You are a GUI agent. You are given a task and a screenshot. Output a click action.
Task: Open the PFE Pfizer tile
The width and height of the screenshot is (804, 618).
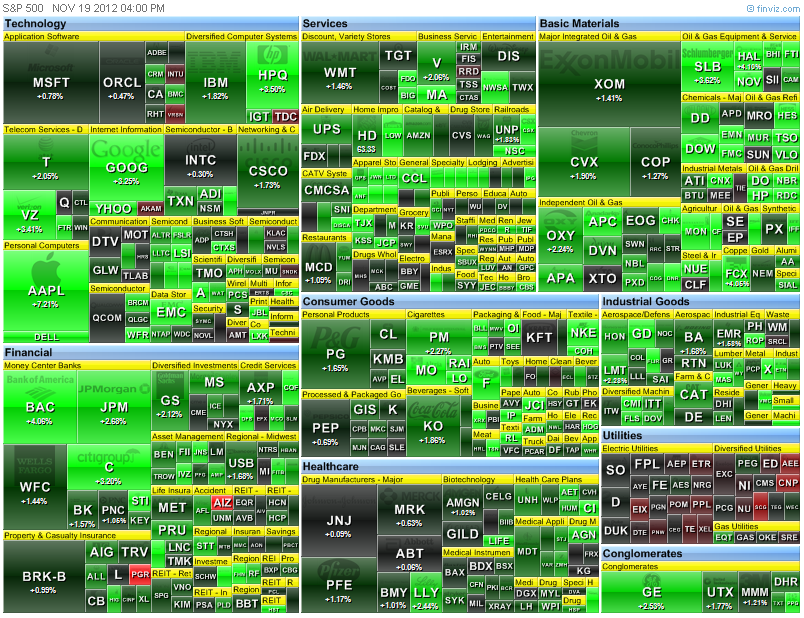pos(338,582)
